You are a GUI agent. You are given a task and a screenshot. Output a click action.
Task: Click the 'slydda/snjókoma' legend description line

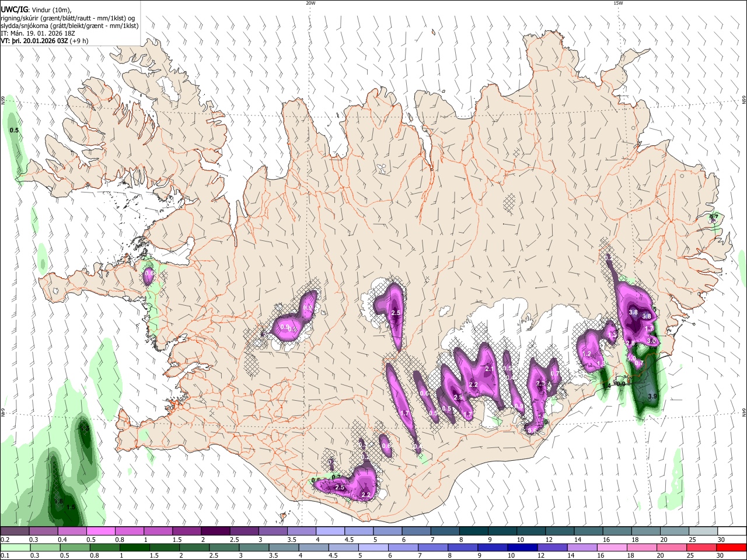69,26
